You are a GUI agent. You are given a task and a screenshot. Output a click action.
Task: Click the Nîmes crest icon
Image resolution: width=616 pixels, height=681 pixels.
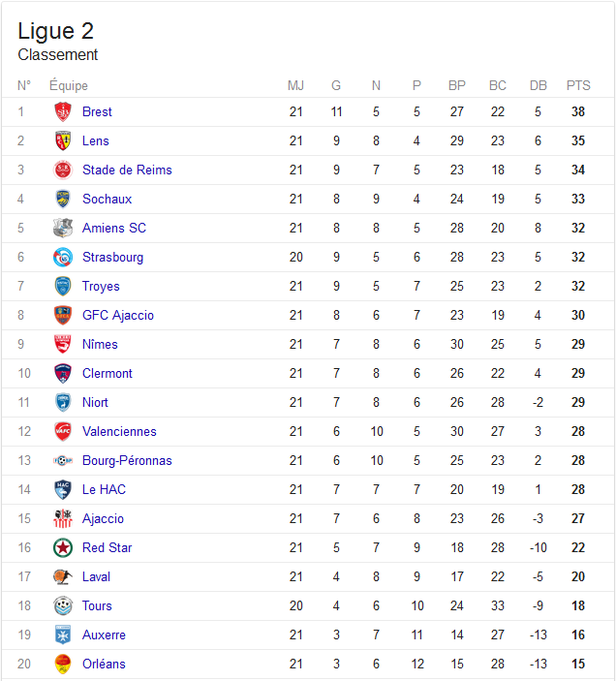coord(63,344)
